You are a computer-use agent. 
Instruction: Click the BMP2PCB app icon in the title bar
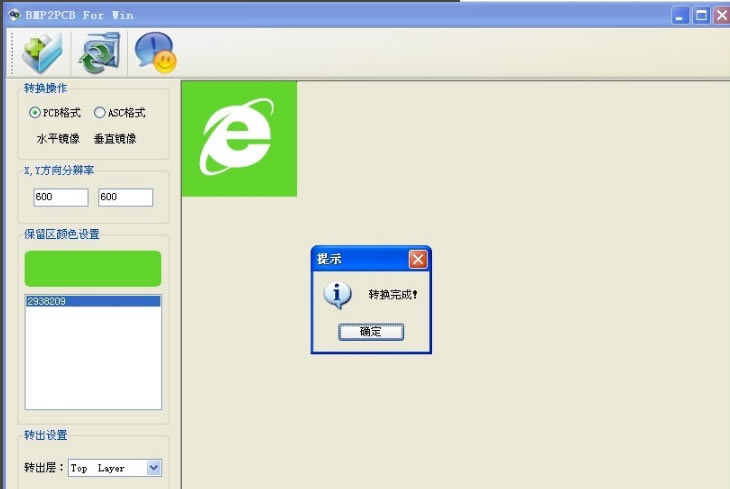[x=14, y=15]
